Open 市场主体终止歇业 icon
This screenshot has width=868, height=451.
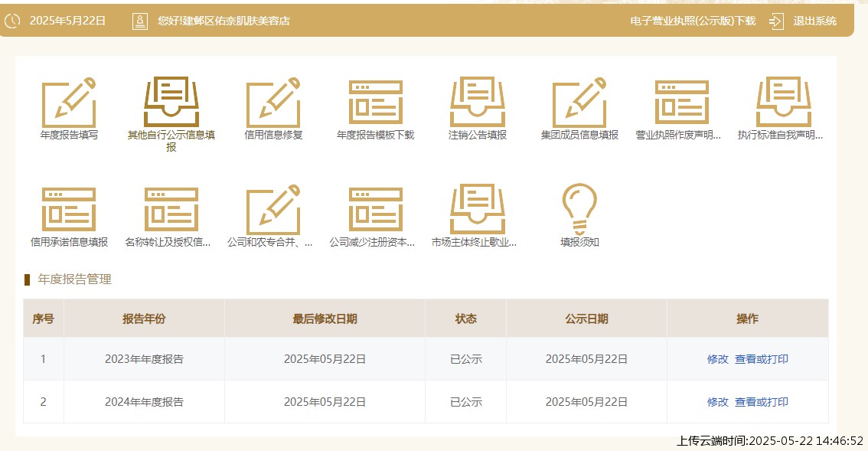[478, 210]
